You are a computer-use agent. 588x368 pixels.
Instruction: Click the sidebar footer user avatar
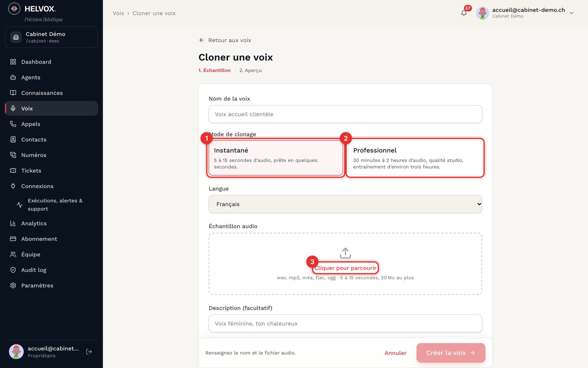[x=16, y=352]
